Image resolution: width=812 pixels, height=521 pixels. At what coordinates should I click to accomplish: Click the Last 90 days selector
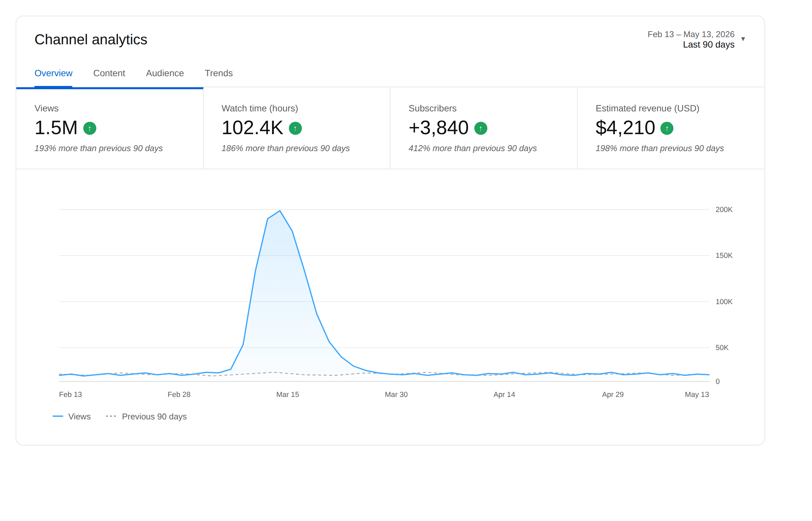coord(709,45)
